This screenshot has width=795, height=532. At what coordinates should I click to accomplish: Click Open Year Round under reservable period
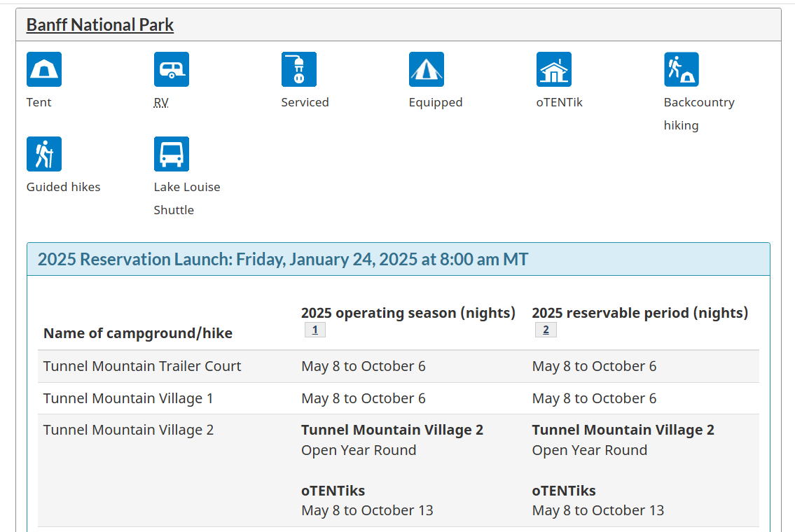pos(590,450)
